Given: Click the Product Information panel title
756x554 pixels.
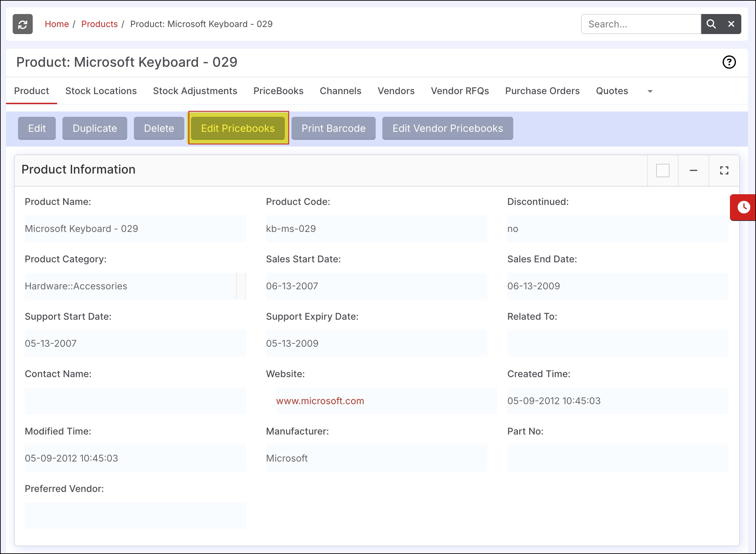Looking at the screenshot, I should (78, 169).
